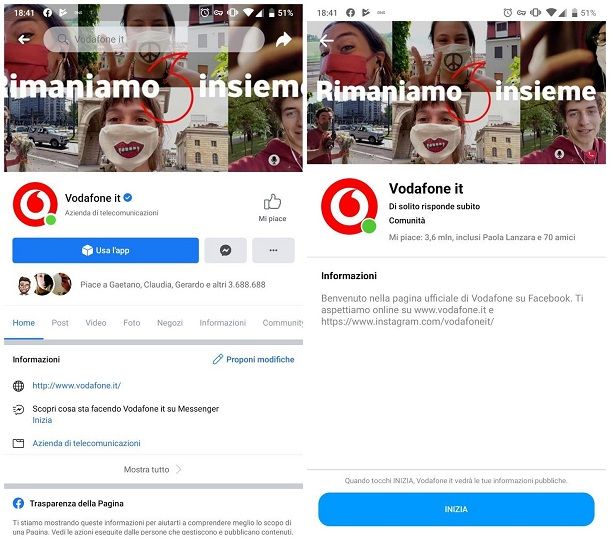Tap the back arrow beside search bar

24,39
